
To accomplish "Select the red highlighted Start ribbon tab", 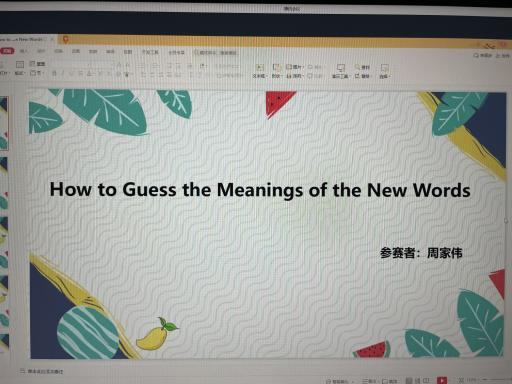I will pos(7,51).
